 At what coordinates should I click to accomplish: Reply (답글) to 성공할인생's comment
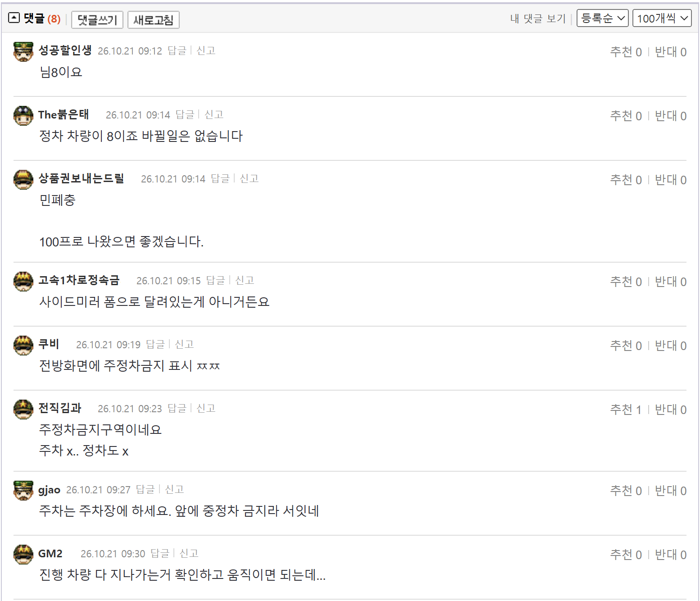point(177,50)
